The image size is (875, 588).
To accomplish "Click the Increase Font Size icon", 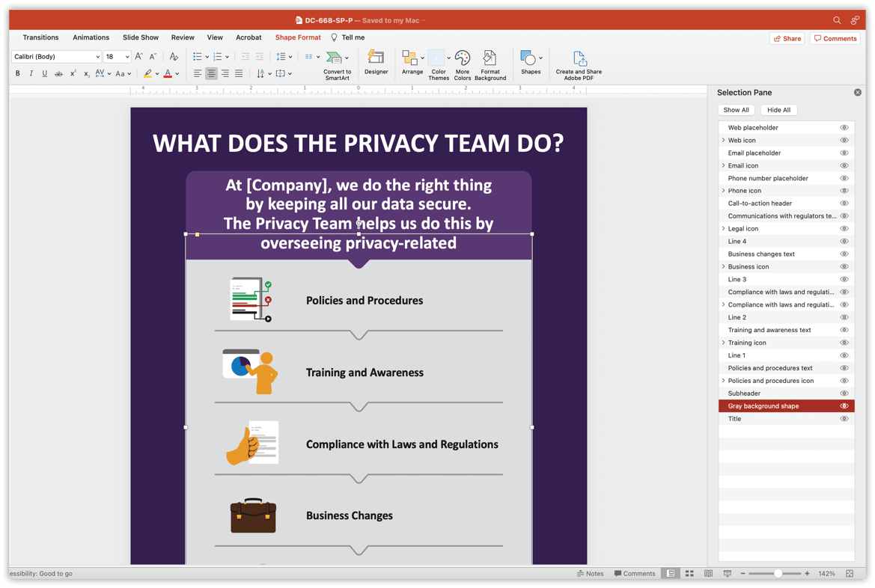I will pos(138,55).
